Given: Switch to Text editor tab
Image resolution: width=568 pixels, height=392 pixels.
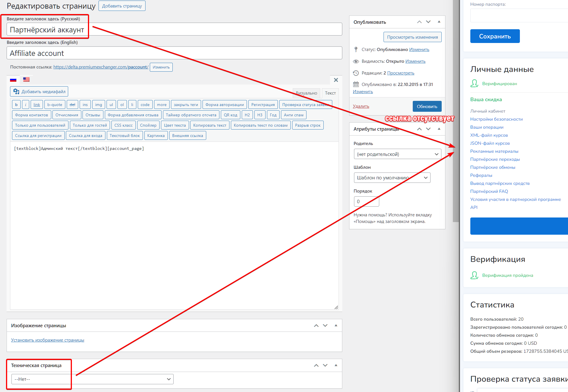Looking at the screenshot, I should (x=330, y=93).
